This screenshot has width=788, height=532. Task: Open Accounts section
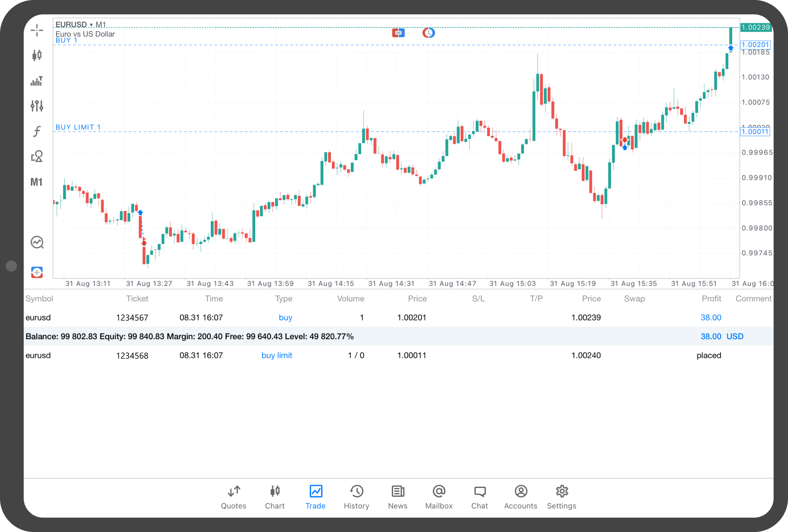[521, 497]
